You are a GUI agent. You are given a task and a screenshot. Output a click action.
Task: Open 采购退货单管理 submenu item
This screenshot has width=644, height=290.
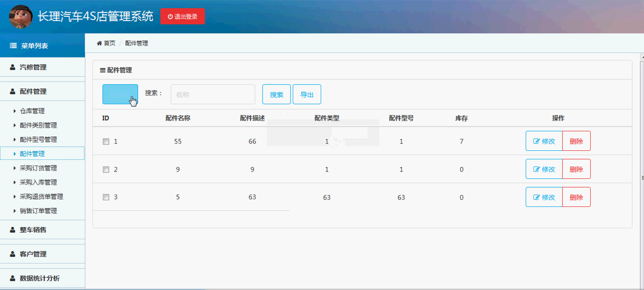[x=42, y=197]
